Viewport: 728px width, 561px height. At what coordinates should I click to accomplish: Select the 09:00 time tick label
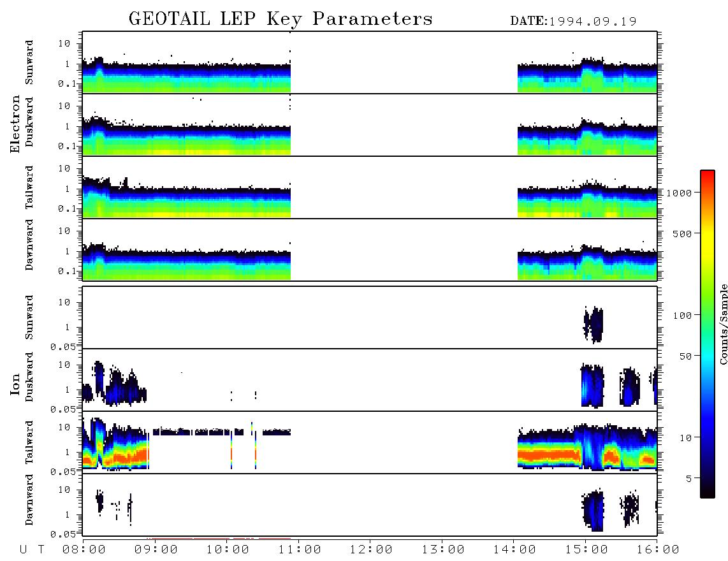point(156,550)
